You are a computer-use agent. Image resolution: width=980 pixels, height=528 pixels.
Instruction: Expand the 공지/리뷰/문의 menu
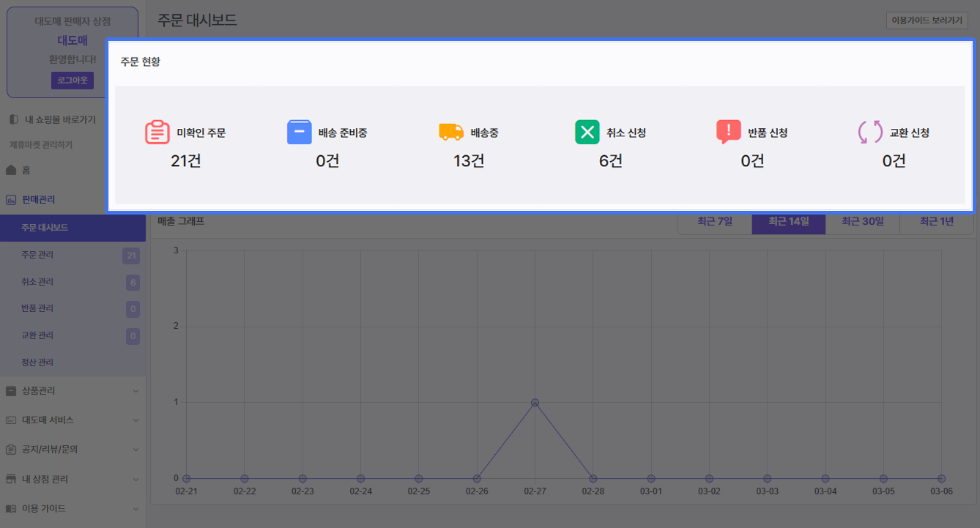(73, 450)
